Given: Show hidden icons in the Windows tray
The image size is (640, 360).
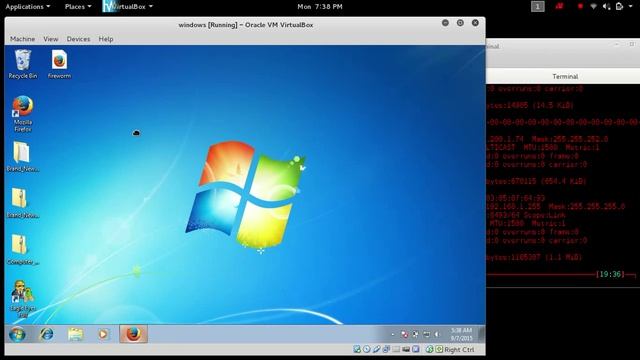Looking at the screenshot, I should pos(393,334).
